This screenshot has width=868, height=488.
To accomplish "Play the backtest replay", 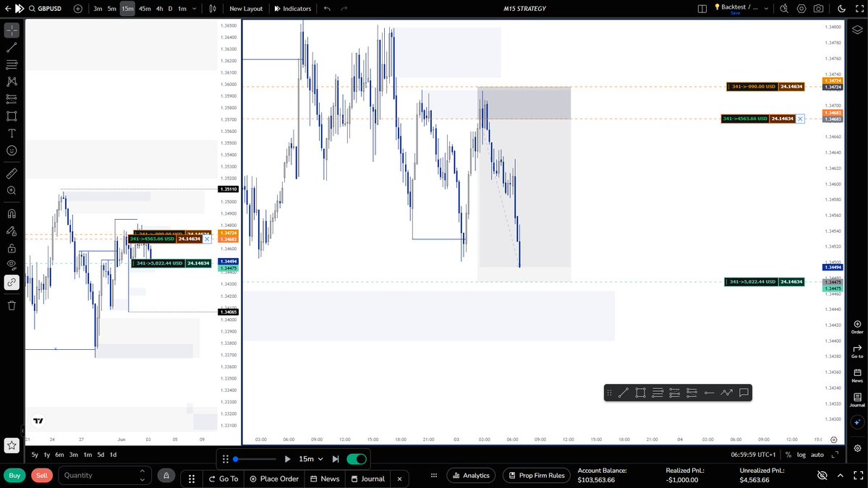I will 287,459.
